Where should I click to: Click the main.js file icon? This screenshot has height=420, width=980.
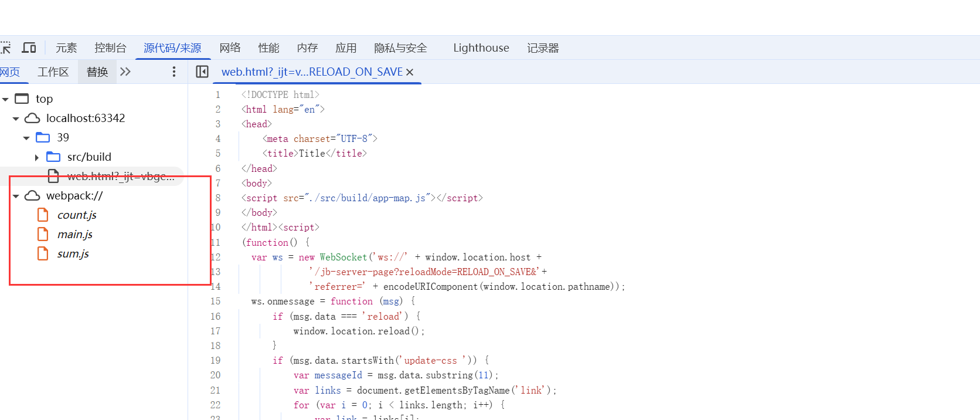click(43, 234)
